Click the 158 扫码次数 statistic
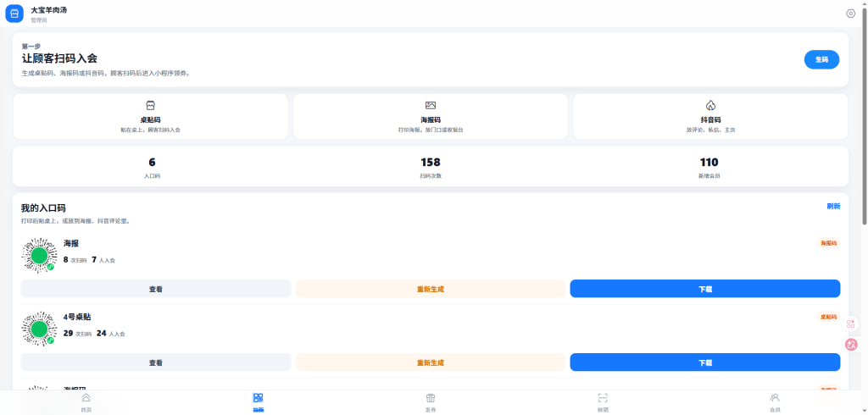This screenshot has height=415, width=868. click(430, 168)
